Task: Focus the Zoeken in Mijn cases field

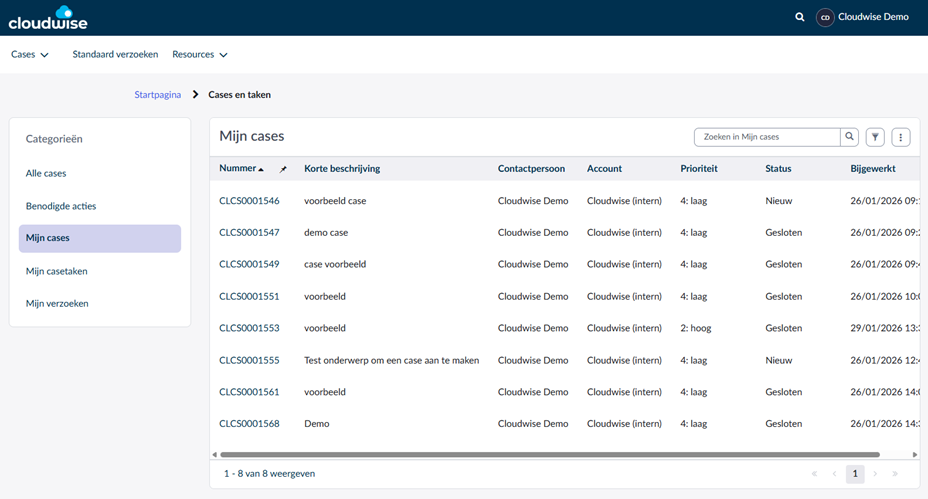Action: coord(766,137)
